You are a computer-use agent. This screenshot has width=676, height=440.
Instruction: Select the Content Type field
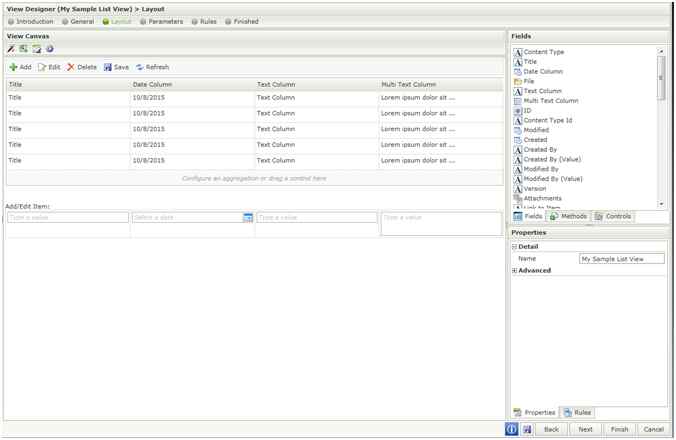tap(539, 52)
